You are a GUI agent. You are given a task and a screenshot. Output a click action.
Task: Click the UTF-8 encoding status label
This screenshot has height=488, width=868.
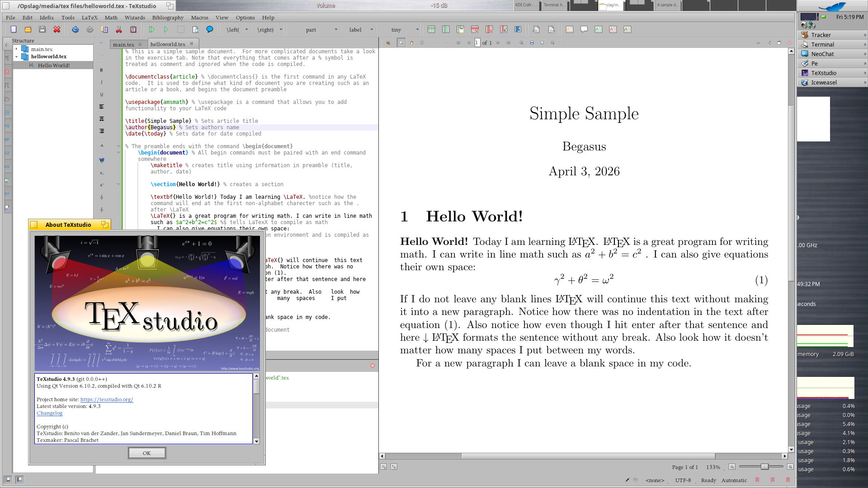683,480
